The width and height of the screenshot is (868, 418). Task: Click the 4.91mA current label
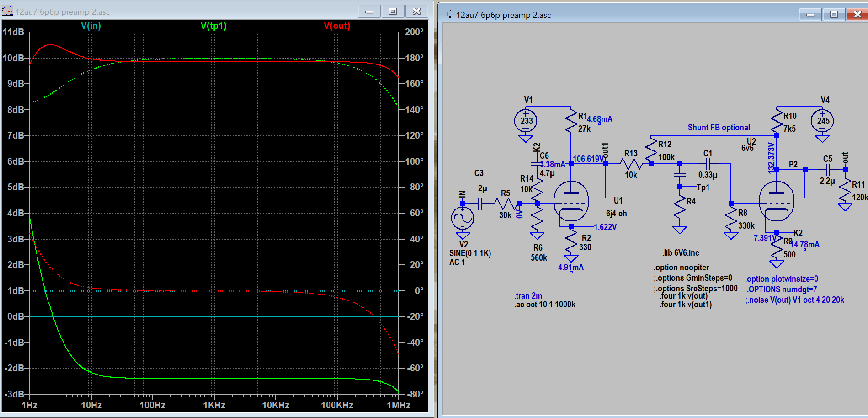pyautogui.click(x=570, y=268)
